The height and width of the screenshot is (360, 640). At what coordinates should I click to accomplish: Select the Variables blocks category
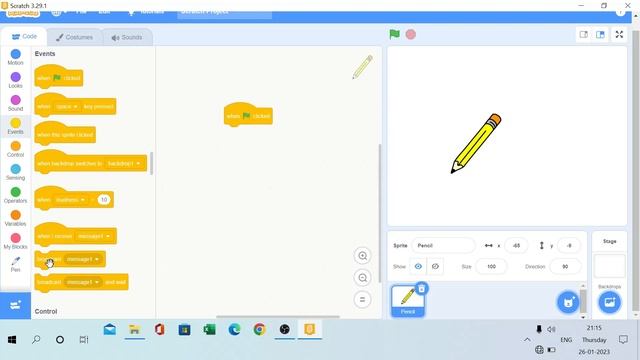click(x=16, y=218)
